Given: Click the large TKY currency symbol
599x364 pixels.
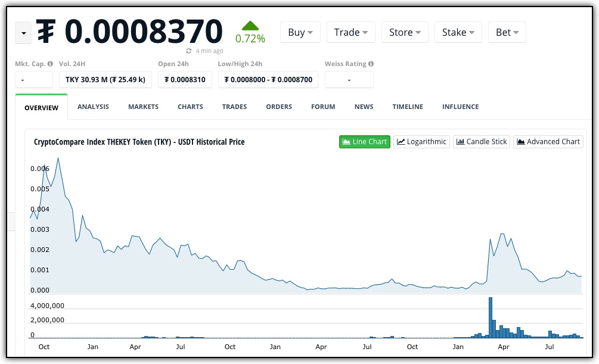Looking at the screenshot, I should 46,31.
